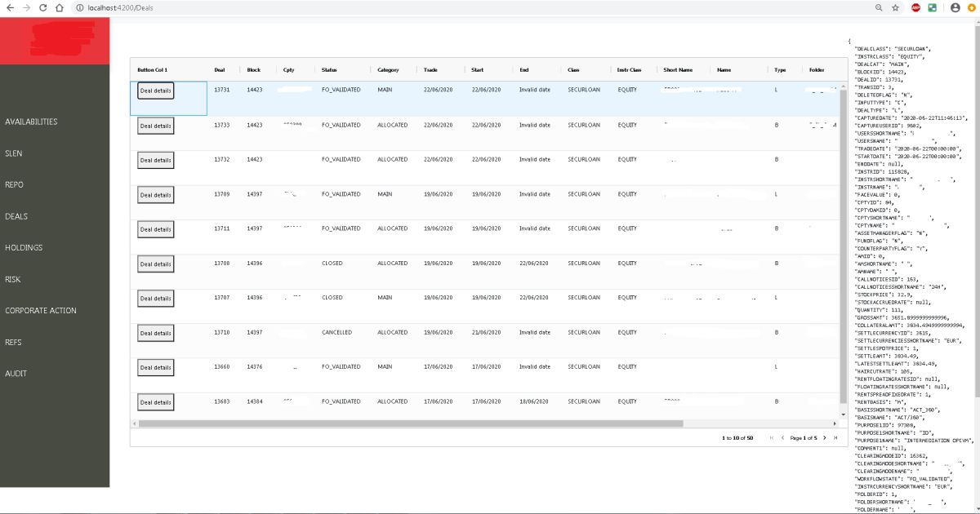Open HOLDINGS in the sidebar

tap(24, 247)
